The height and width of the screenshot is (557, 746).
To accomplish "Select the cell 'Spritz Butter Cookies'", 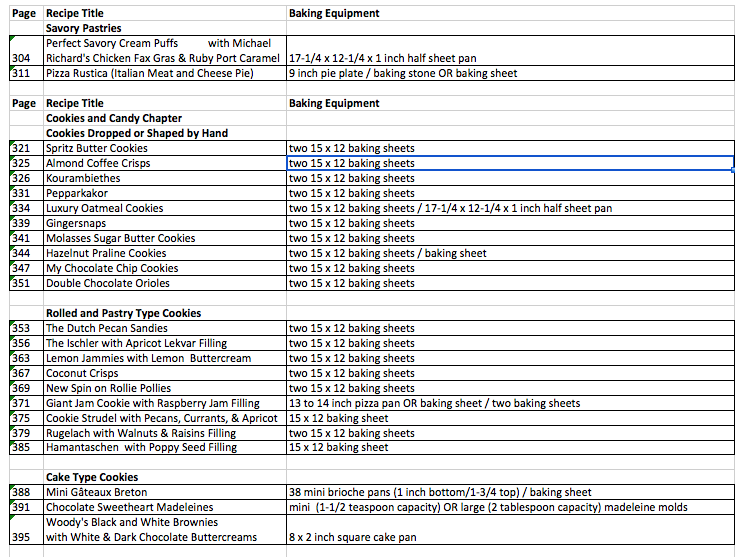I will (x=165, y=148).
